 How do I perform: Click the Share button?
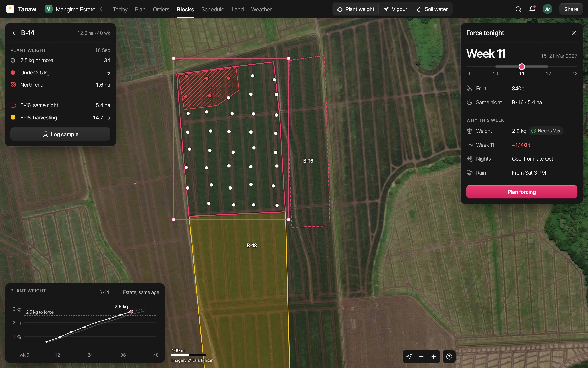pyautogui.click(x=571, y=9)
